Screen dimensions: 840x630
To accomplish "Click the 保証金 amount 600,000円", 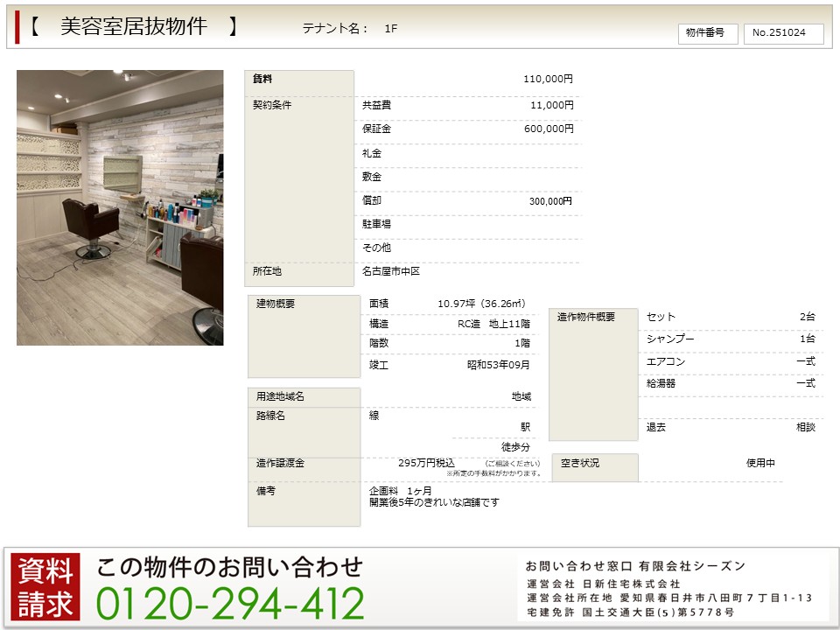I will (548, 129).
